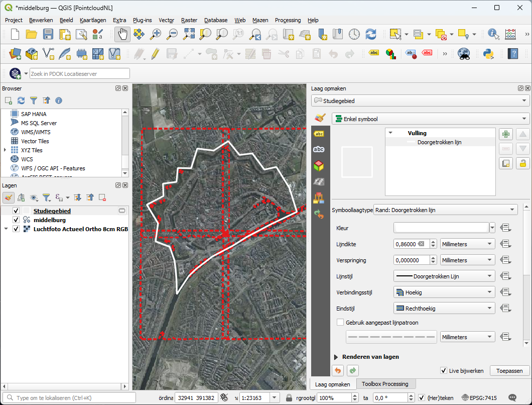Uncheck the Live bijwerken option
This screenshot has height=405, width=532.
click(444, 370)
